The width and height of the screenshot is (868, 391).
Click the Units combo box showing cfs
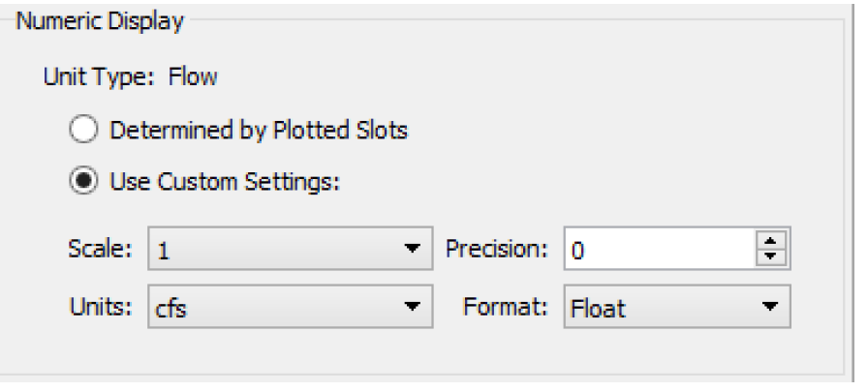pos(271,308)
